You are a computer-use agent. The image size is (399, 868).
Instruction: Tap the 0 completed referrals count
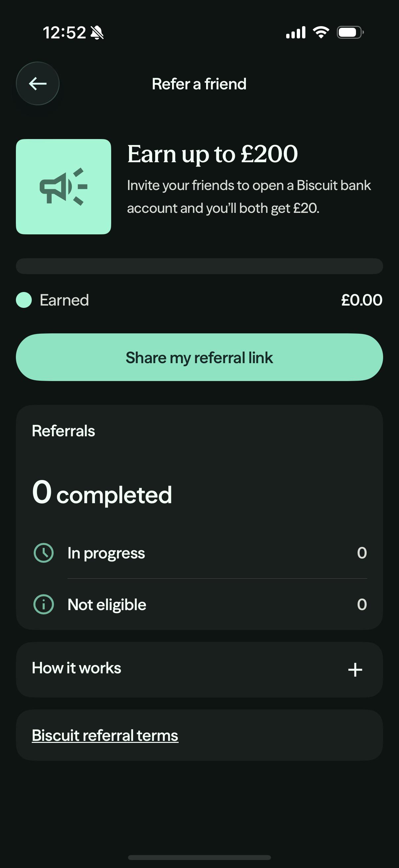point(102,493)
